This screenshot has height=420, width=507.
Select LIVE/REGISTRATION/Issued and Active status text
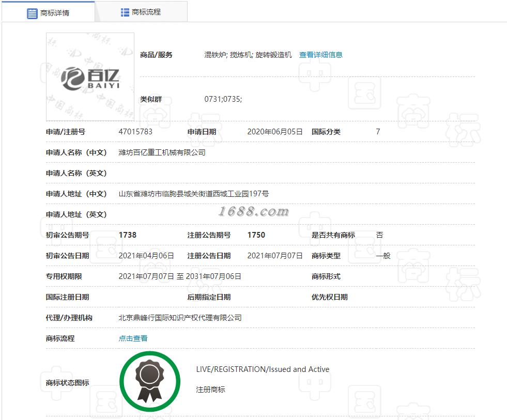pos(263,369)
